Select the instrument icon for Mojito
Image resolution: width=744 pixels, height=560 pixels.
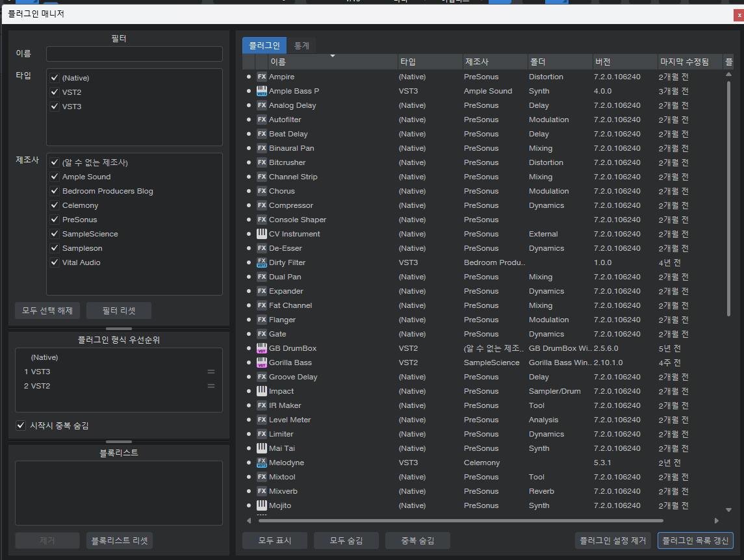[x=261, y=505]
